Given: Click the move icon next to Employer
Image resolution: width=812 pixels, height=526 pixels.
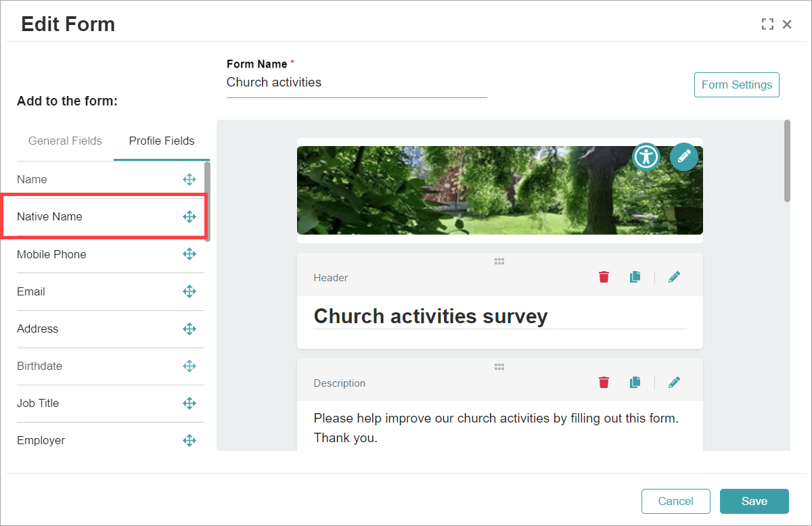Looking at the screenshot, I should click(189, 441).
